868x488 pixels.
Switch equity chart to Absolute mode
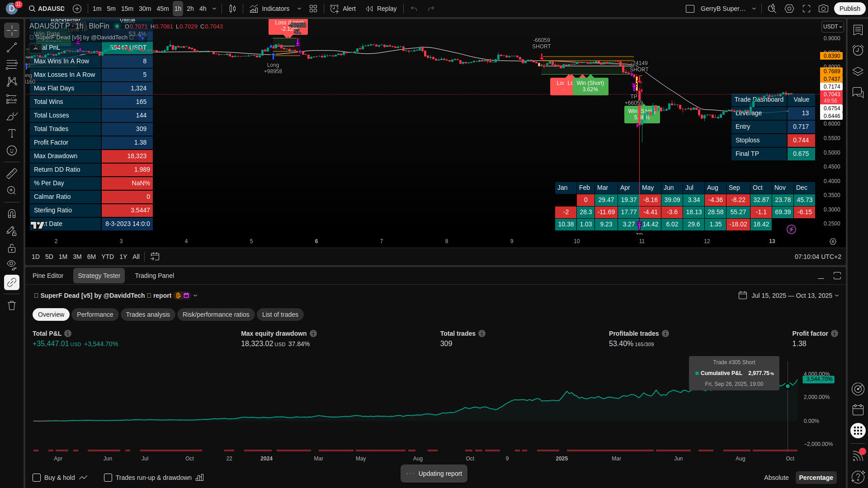[x=776, y=478]
